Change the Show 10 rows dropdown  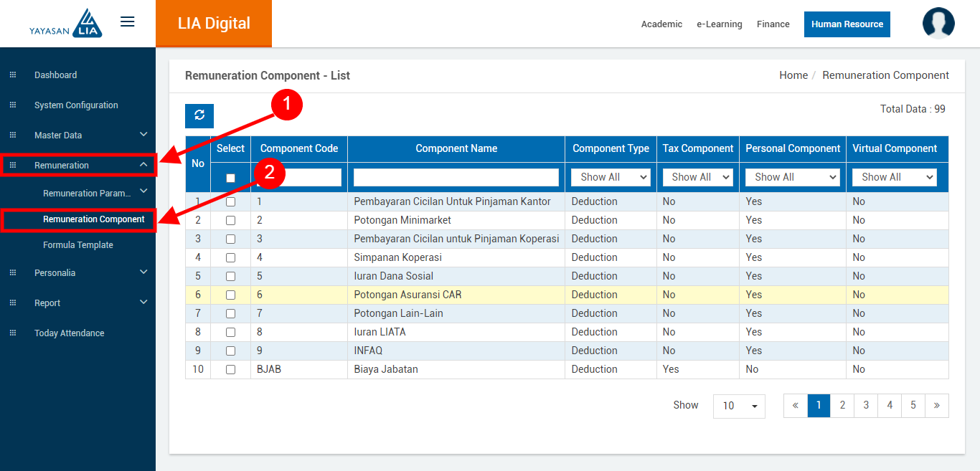[x=739, y=406]
